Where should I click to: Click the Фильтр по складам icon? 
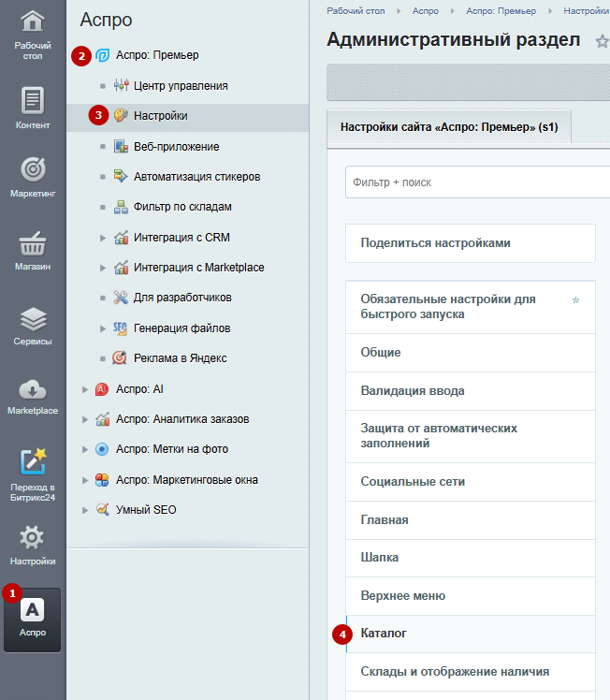(121, 207)
